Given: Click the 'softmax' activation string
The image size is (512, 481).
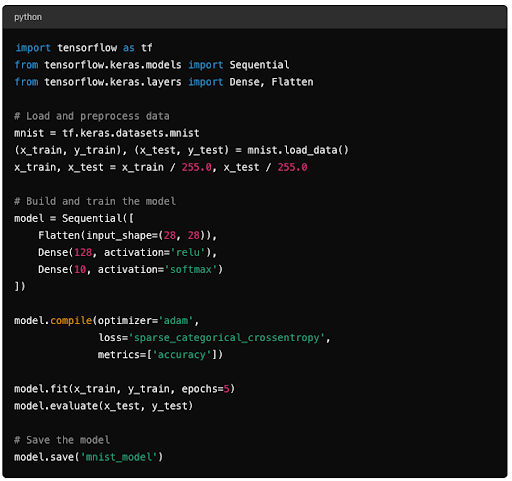Looking at the screenshot, I should [x=191, y=269].
